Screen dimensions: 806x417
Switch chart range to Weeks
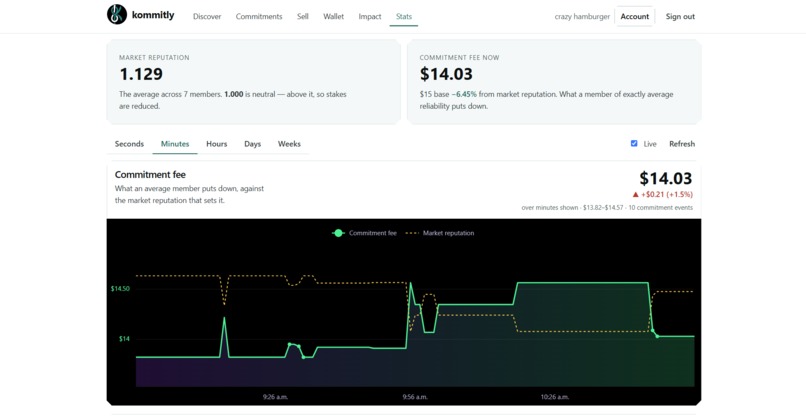[x=289, y=144]
